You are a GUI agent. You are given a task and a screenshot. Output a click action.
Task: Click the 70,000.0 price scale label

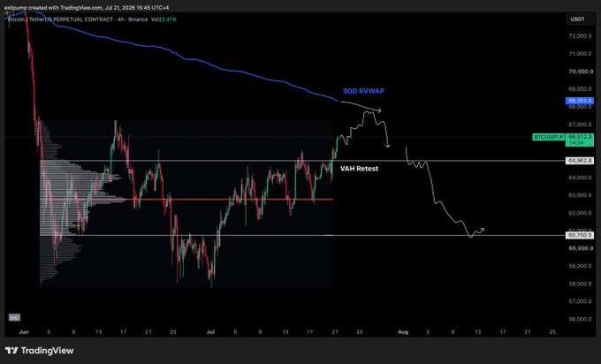pyautogui.click(x=579, y=72)
